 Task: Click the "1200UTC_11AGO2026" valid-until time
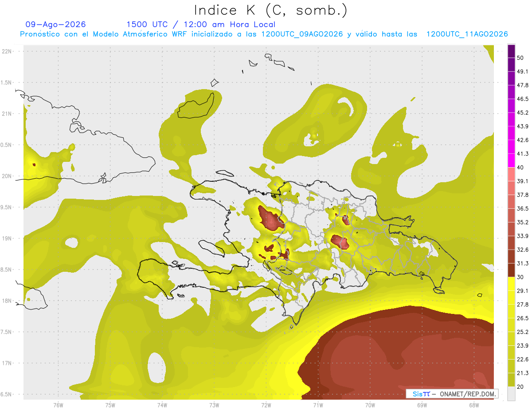coord(467,34)
